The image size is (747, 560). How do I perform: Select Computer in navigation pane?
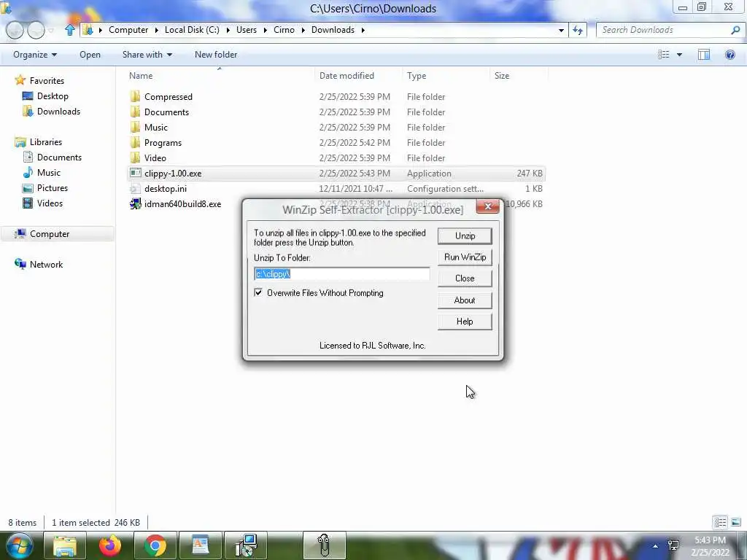(50, 234)
